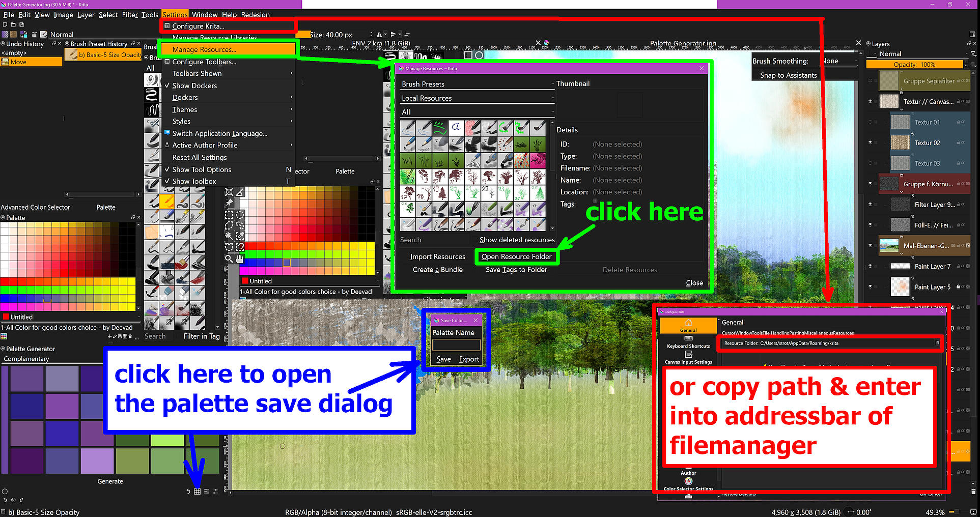Expand the Toolbars Shown submenu
980x517 pixels.
pyautogui.click(x=229, y=73)
